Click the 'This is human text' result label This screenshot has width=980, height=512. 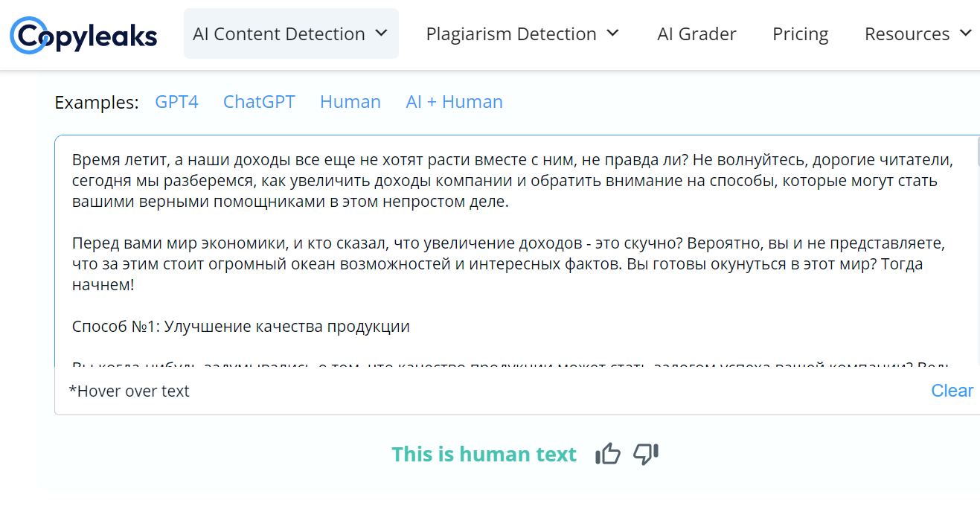484,454
